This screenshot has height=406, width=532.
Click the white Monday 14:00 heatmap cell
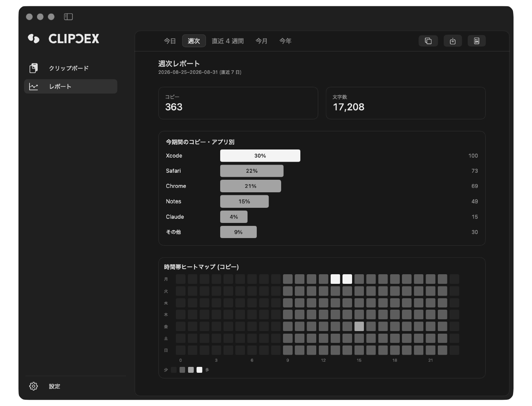coord(347,279)
